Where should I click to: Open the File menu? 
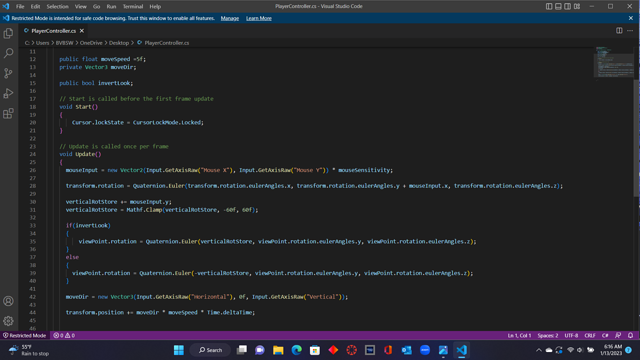pyautogui.click(x=20, y=7)
